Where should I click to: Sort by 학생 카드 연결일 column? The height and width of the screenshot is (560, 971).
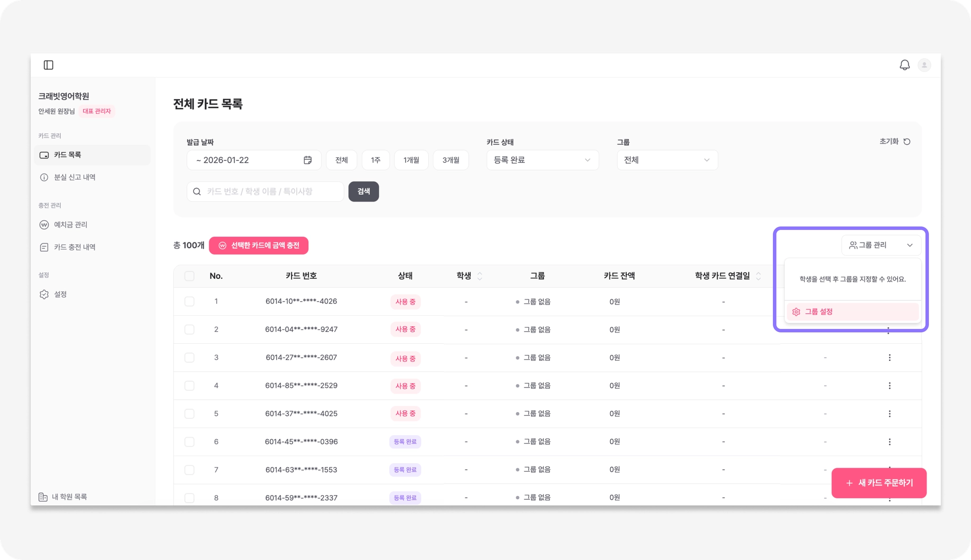coord(758,276)
